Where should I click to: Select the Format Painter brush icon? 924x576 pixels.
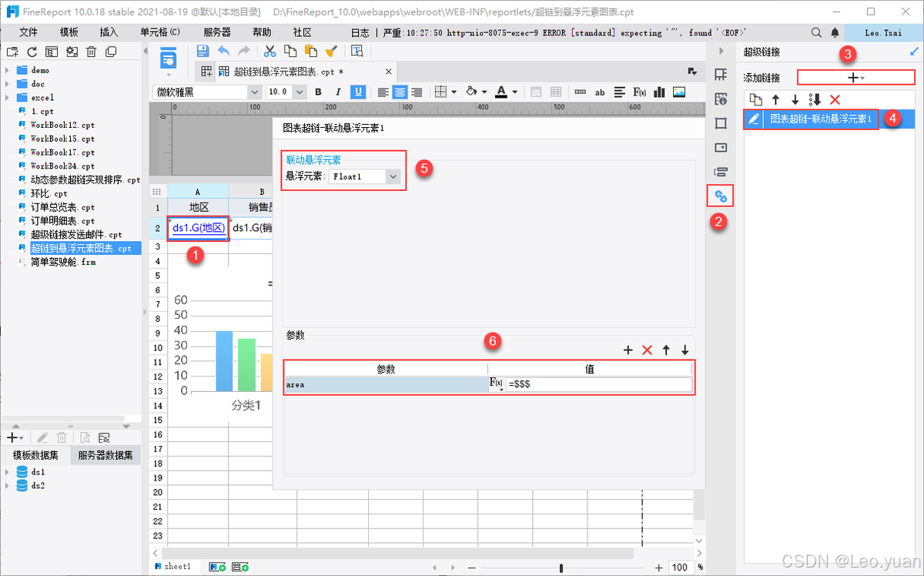(331, 51)
